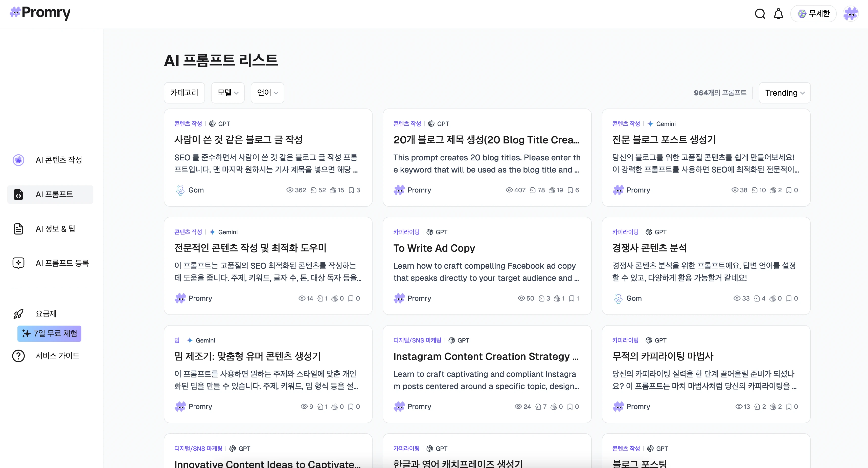Screen dimensions: 868x468
Task: Open the 모델 filter dropdown
Action: click(x=228, y=93)
